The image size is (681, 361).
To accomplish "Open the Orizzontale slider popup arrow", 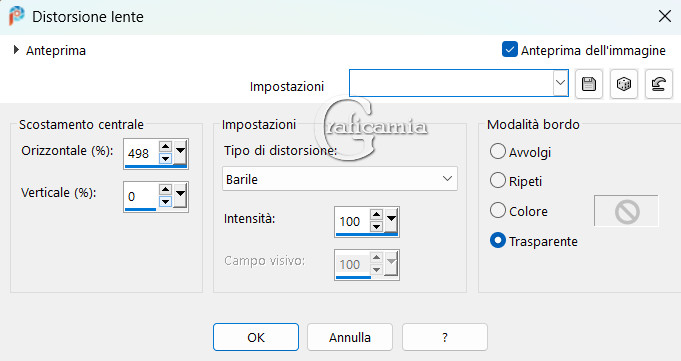I will (180, 151).
